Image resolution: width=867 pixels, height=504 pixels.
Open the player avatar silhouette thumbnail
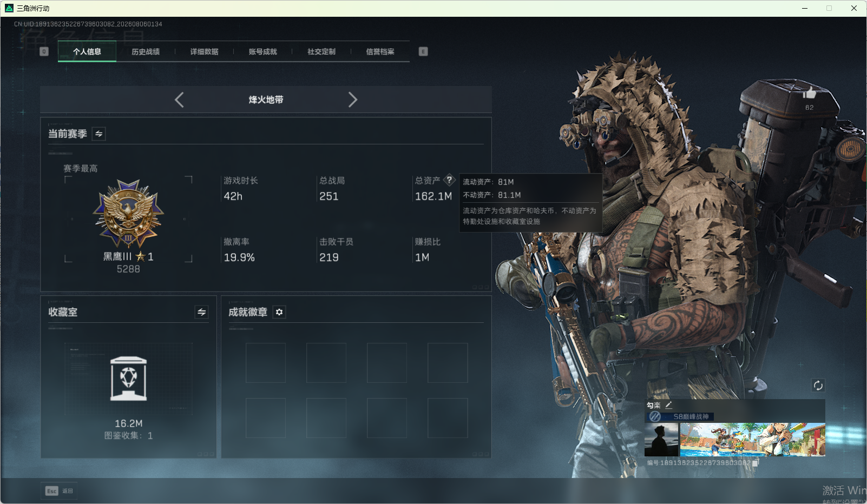(x=661, y=440)
